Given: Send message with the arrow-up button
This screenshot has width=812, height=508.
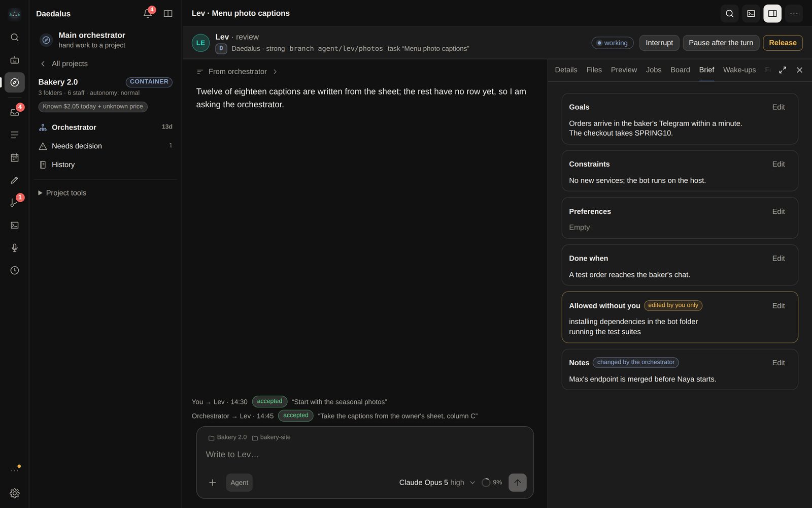Looking at the screenshot, I should tap(517, 483).
